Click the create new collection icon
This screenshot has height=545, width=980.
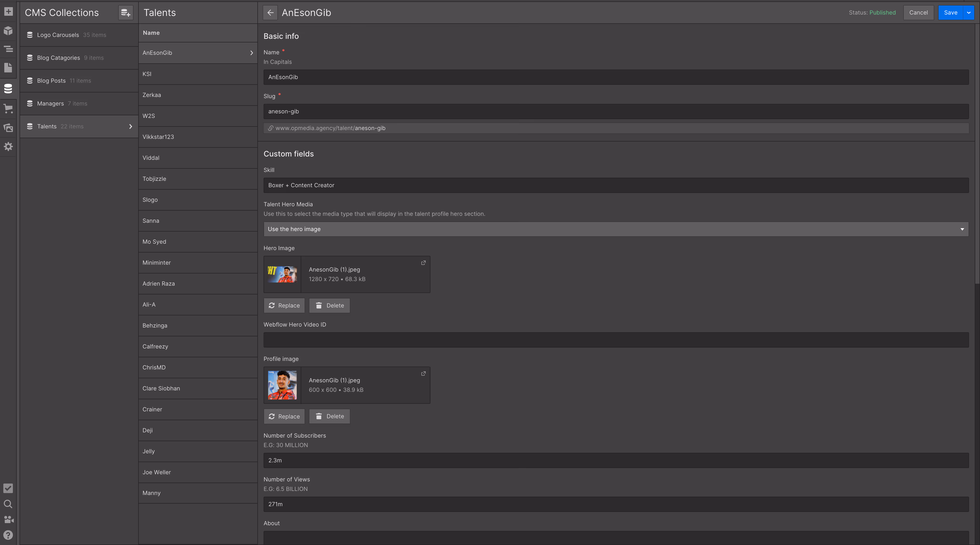click(126, 13)
